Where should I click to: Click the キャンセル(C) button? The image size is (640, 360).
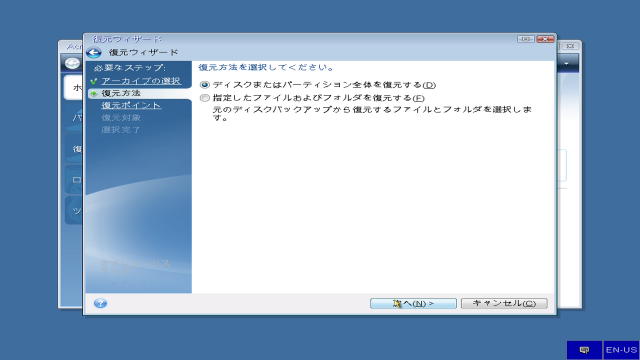point(504,303)
